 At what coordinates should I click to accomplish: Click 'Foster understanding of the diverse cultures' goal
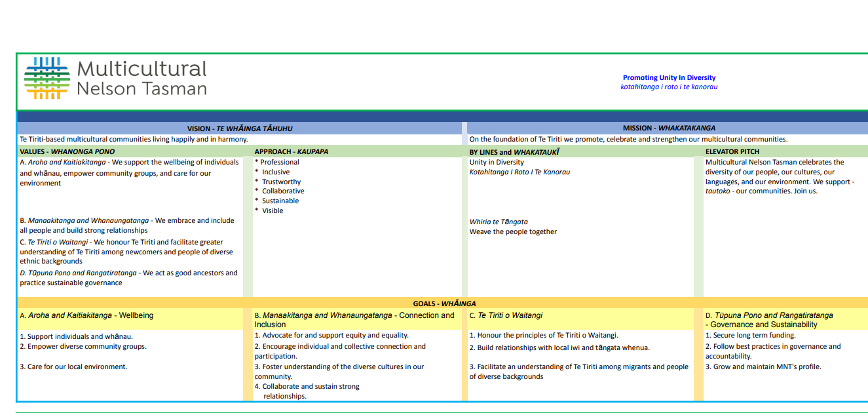(x=339, y=371)
